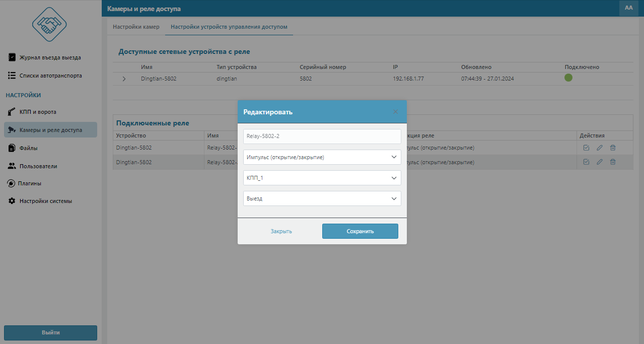Open the Выезд direction dropdown
This screenshot has width=644, height=344.
[322, 198]
